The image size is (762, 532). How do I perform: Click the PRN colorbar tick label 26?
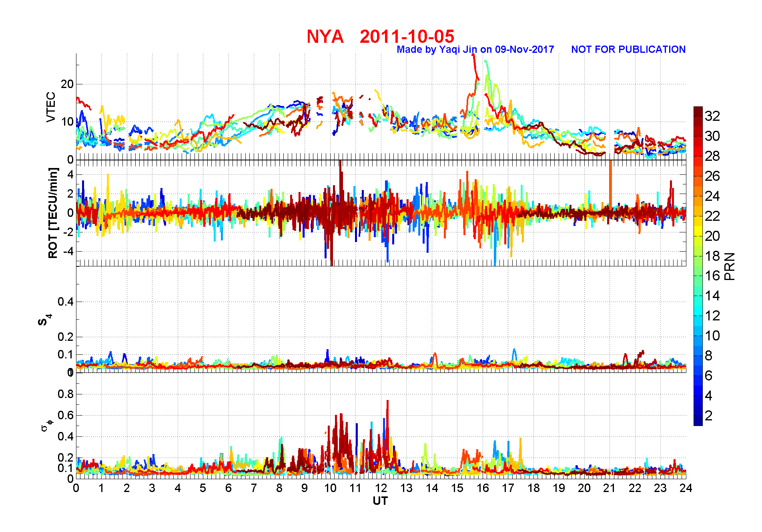(x=712, y=176)
